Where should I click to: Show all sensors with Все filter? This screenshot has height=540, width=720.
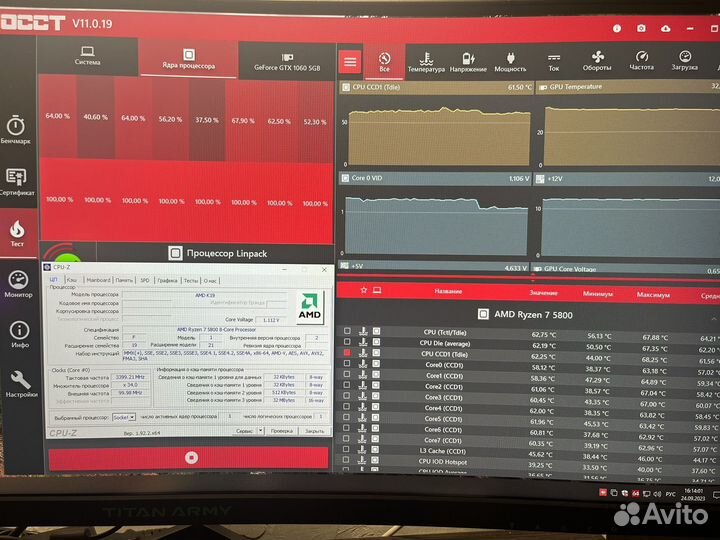click(x=384, y=62)
